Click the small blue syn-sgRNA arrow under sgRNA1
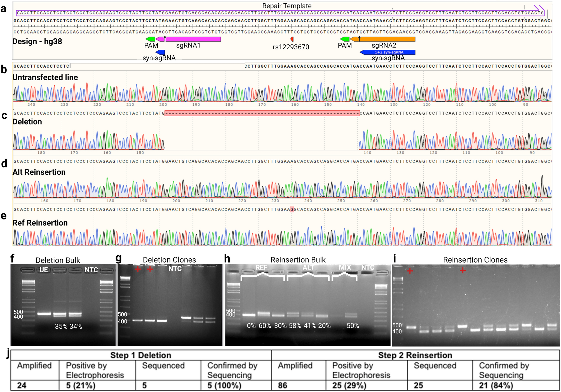The image size is (561, 392). [x=160, y=52]
